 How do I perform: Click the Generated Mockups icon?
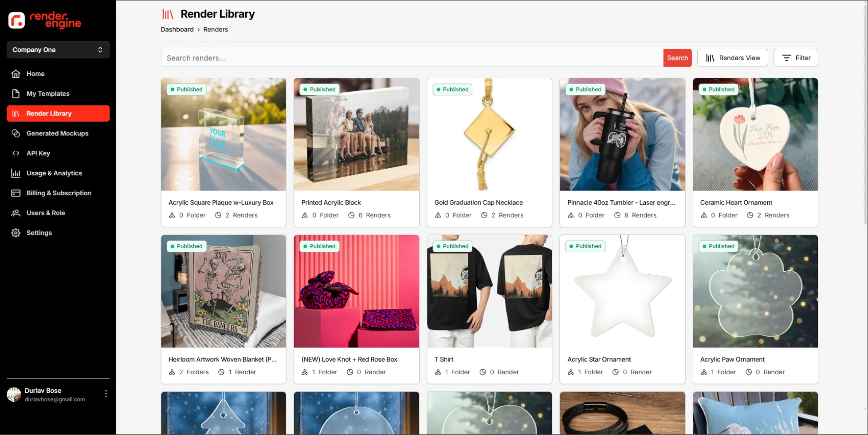(16, 133)
